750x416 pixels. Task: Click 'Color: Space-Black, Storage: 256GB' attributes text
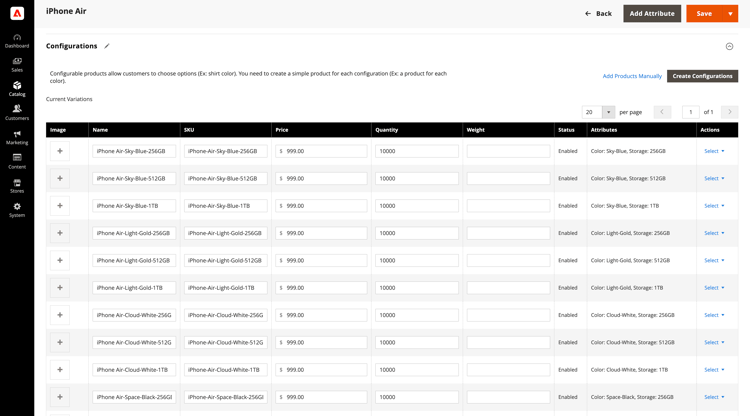click(632, 397)
